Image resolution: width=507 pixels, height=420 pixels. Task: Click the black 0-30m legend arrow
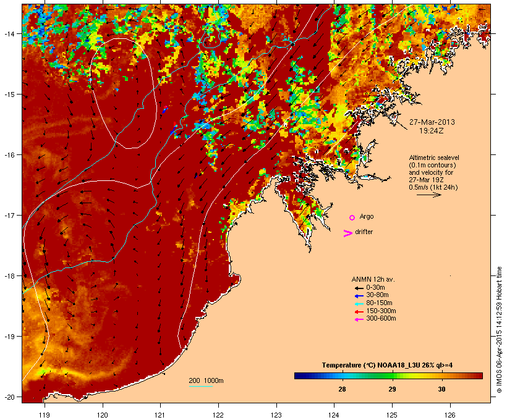(359, 288)
